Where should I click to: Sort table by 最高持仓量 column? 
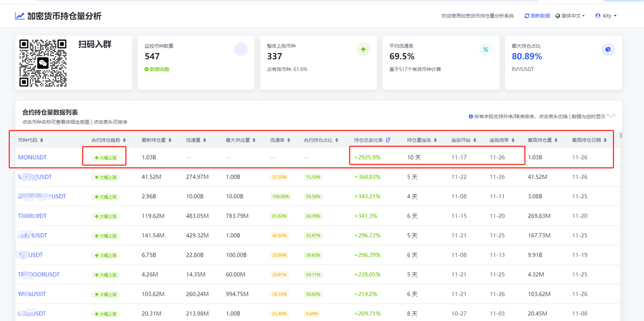[x=543, y=140]
